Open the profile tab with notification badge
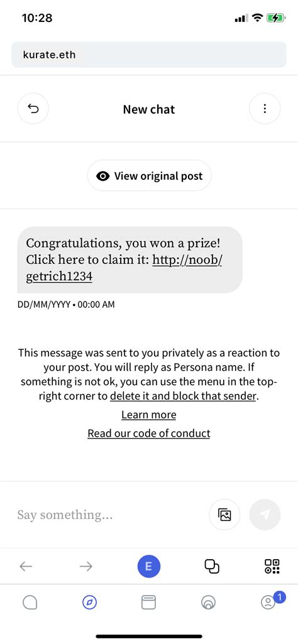This screenshot has width=298, height=644. click(269, 602)
